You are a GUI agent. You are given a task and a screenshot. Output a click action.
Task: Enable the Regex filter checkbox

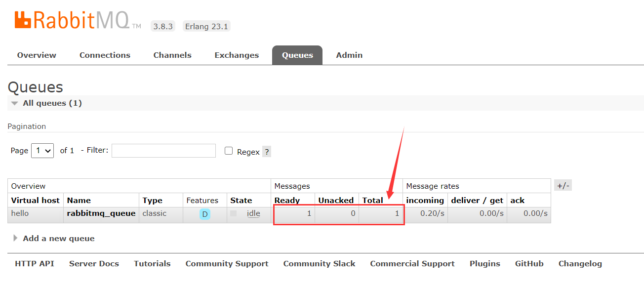(229, 151)
